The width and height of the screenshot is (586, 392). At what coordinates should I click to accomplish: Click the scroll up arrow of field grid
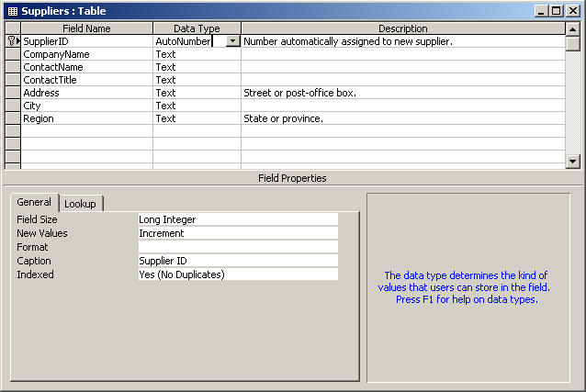pyautogui.click(x=572, y=28)
